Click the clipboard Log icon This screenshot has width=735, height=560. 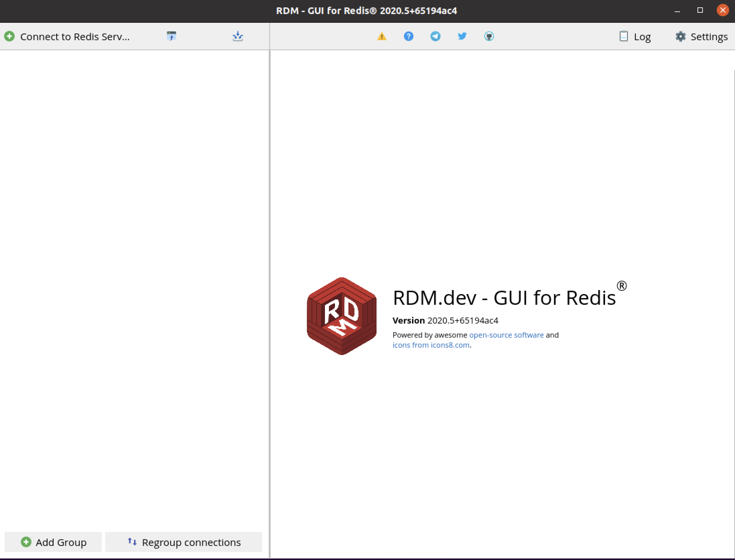pos(624,36)
